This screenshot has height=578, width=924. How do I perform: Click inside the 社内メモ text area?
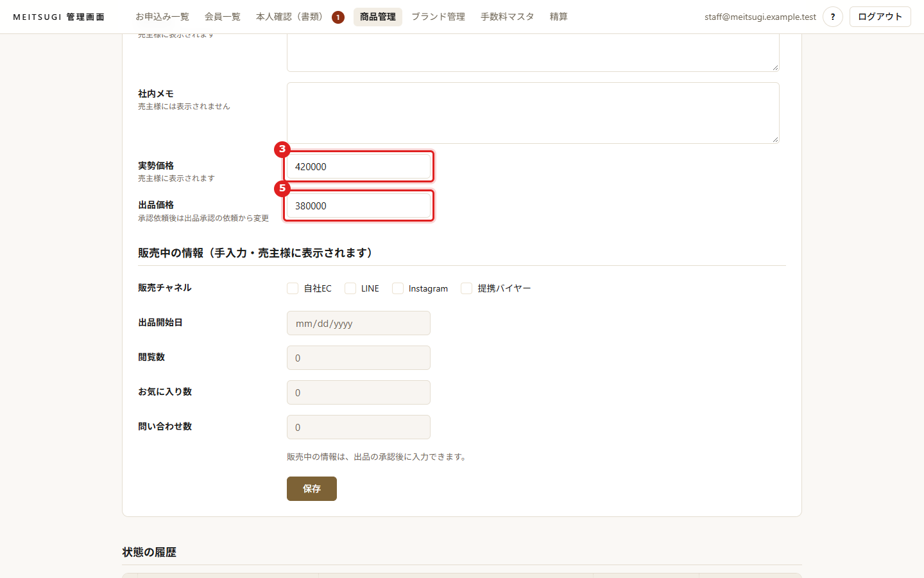pos(533,113)
